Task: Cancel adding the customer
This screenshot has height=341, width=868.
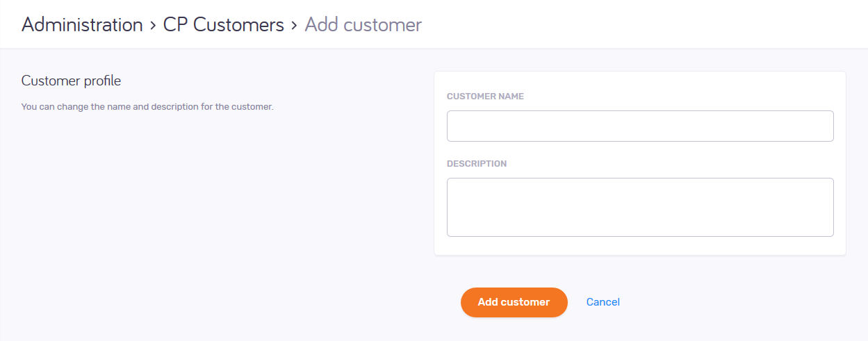Action: (603, 302)
